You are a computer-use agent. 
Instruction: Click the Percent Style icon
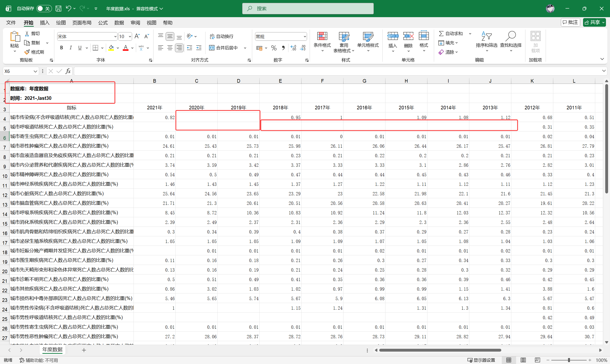click(x=274, y=48)
